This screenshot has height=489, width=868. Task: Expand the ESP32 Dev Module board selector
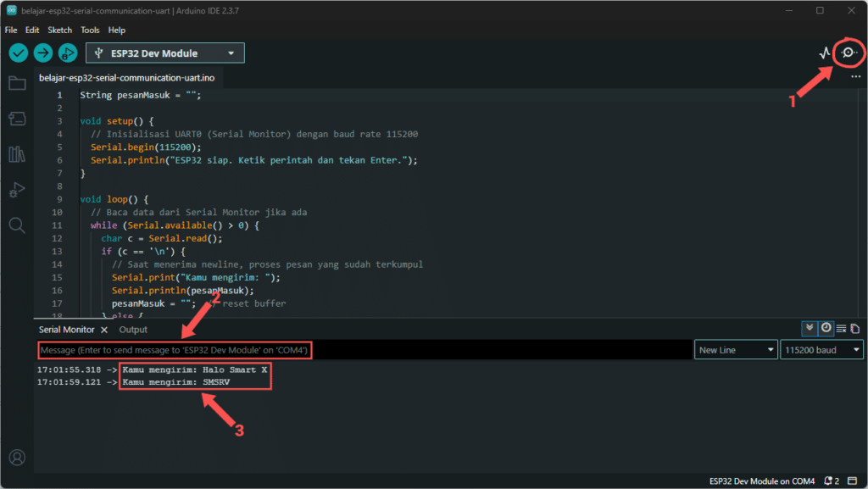pos(165,53)
